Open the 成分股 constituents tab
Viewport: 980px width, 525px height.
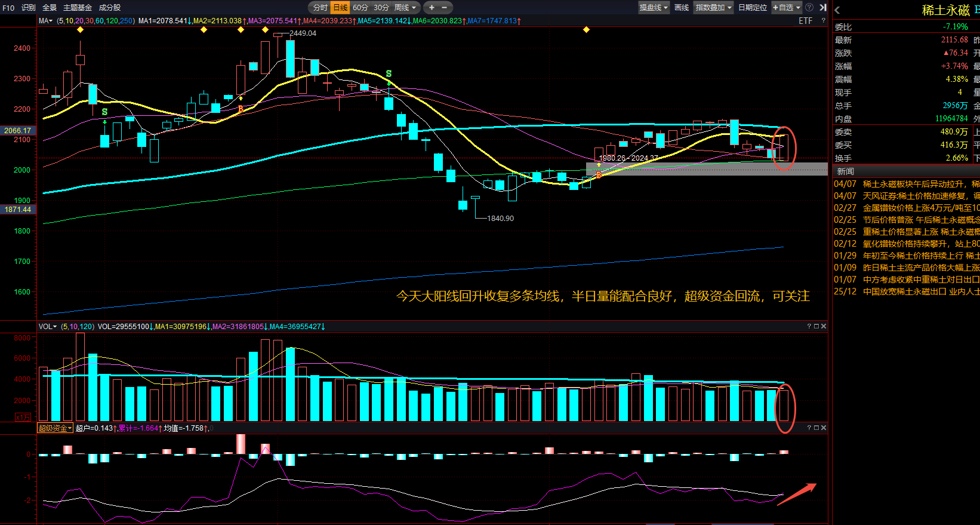[x=110, y=8]
